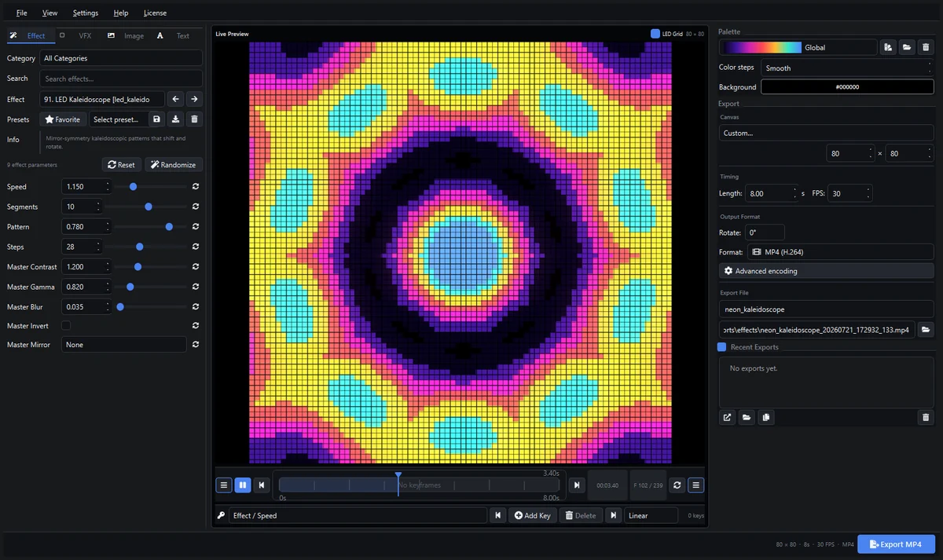Viewport: 943px width, 560px height.
Task: Pause the live preview playback
Action: (243, 485)
